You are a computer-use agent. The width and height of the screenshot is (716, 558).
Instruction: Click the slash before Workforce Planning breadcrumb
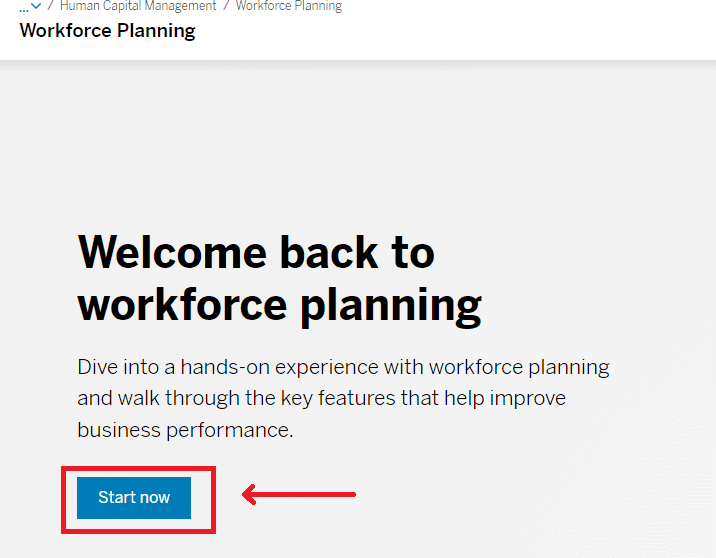tap(226, 6)
